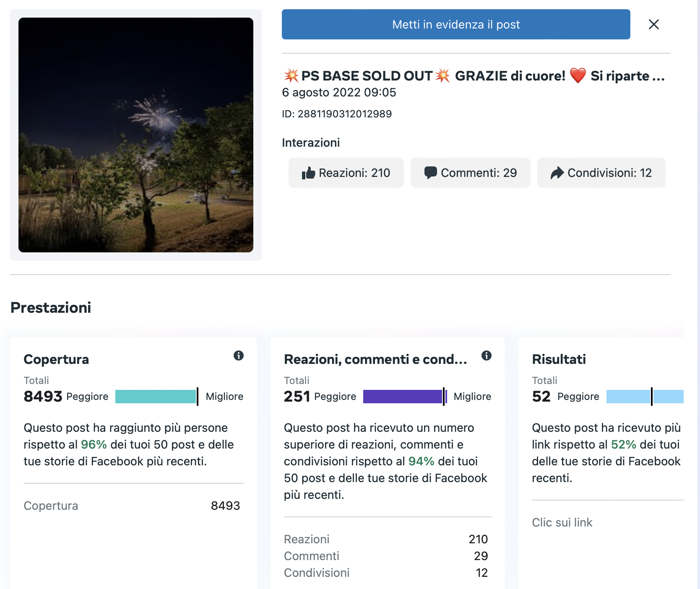Click the 251 total engagement value
The height and width of the screenshot is (589, 700).
[297, 397]
